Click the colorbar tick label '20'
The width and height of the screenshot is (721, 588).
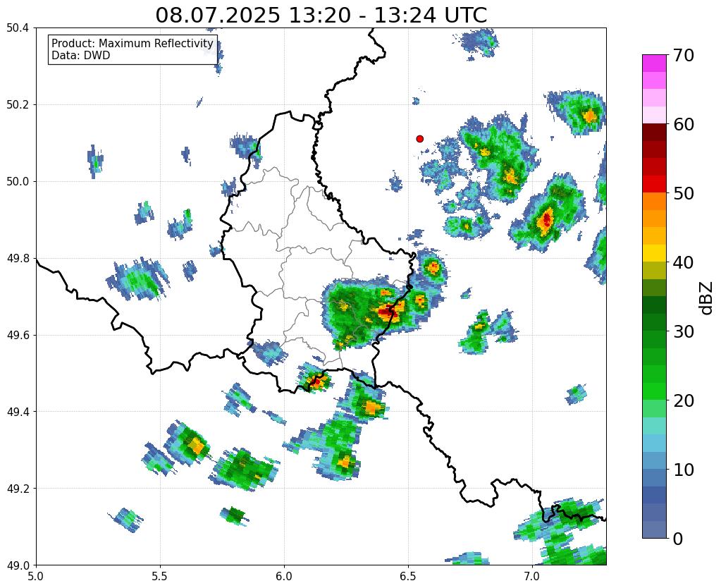pyautogui.click(x=682, y=400)
